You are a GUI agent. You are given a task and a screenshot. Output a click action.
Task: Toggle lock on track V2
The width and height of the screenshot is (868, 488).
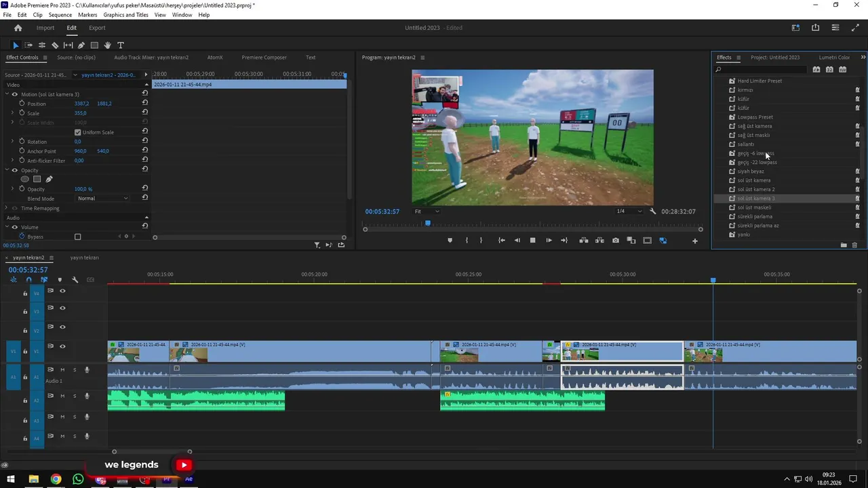tap(25, 330)
